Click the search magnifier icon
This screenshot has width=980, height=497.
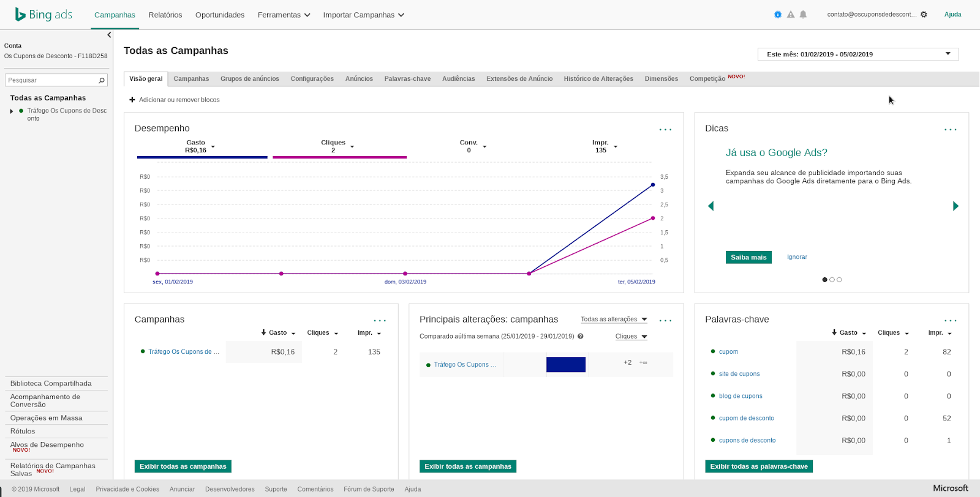[102, 80]
